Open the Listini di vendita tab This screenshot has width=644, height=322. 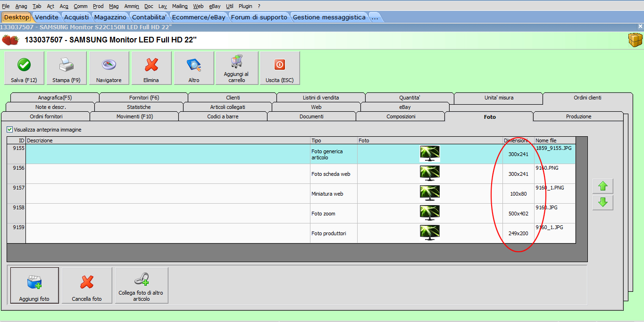321,98
